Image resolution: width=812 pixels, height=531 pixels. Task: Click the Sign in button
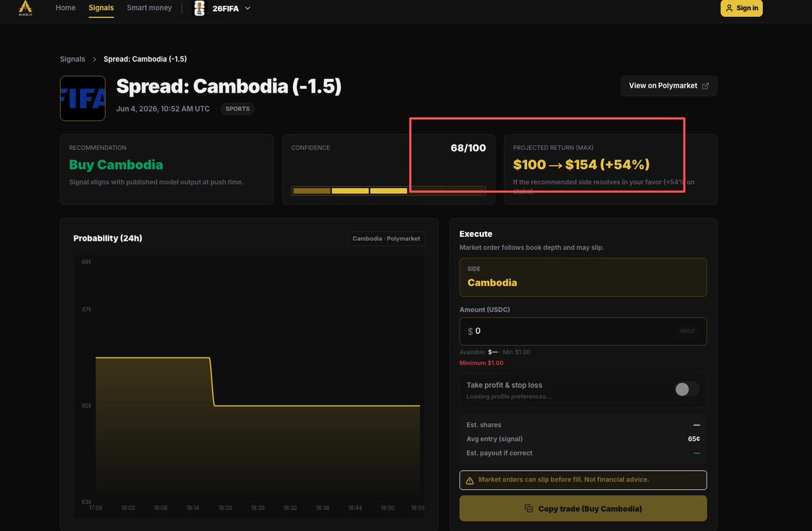coord(742,8)
